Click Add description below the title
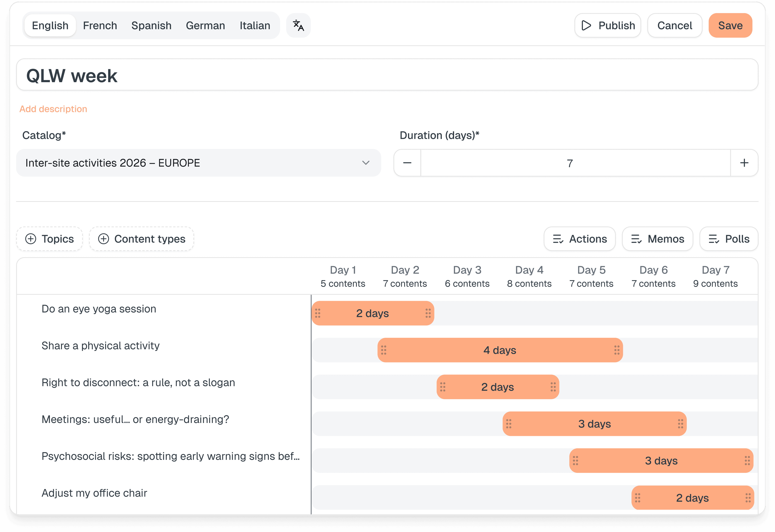 (x=53, y=109)
